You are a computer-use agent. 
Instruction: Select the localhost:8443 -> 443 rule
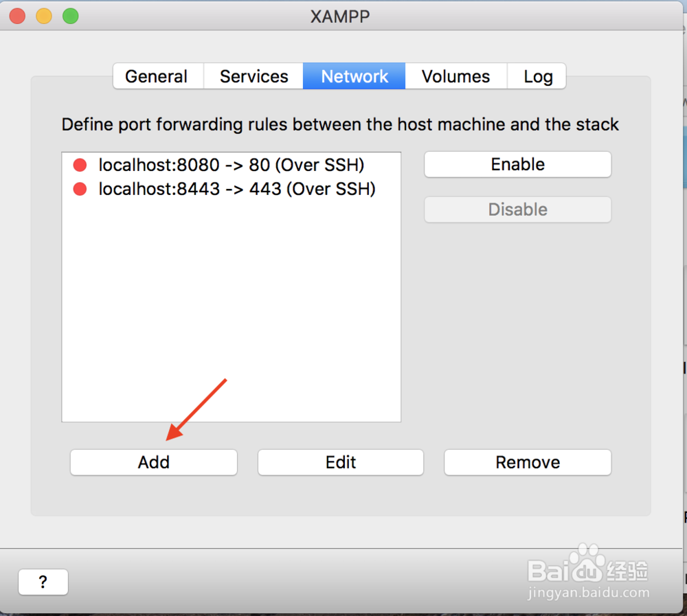232,190
